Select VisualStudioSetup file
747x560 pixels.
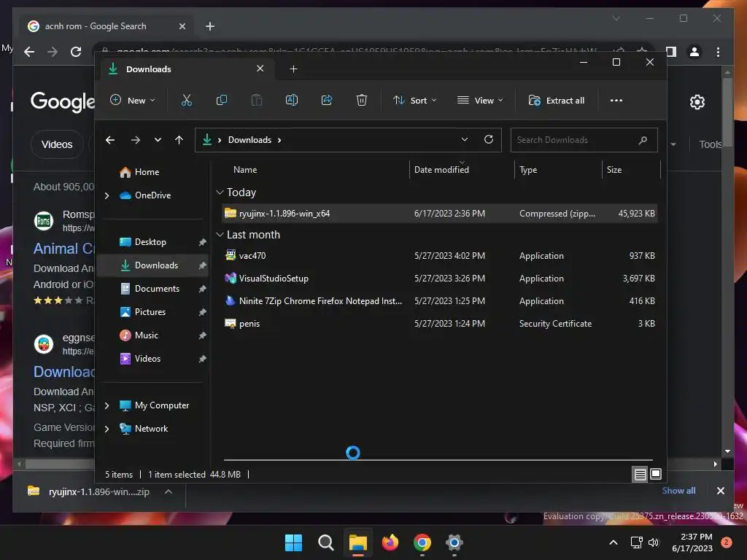pos(440,279)
